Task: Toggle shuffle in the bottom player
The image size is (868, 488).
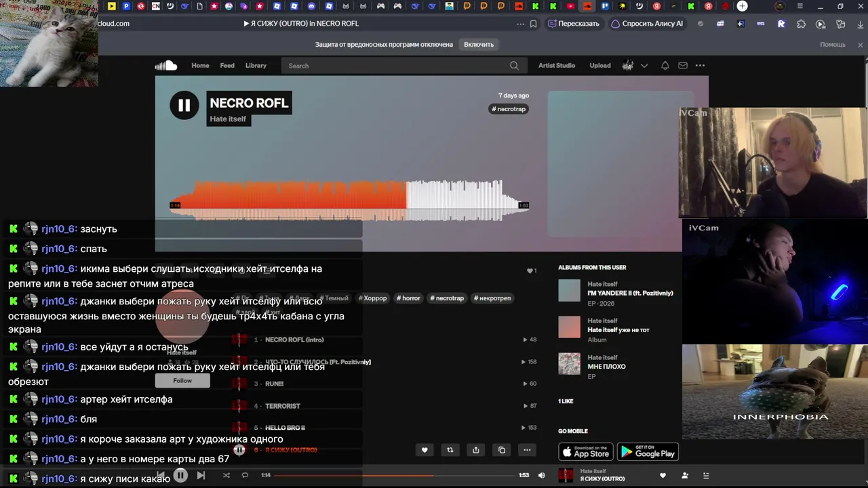Action: tap(226, 475)
